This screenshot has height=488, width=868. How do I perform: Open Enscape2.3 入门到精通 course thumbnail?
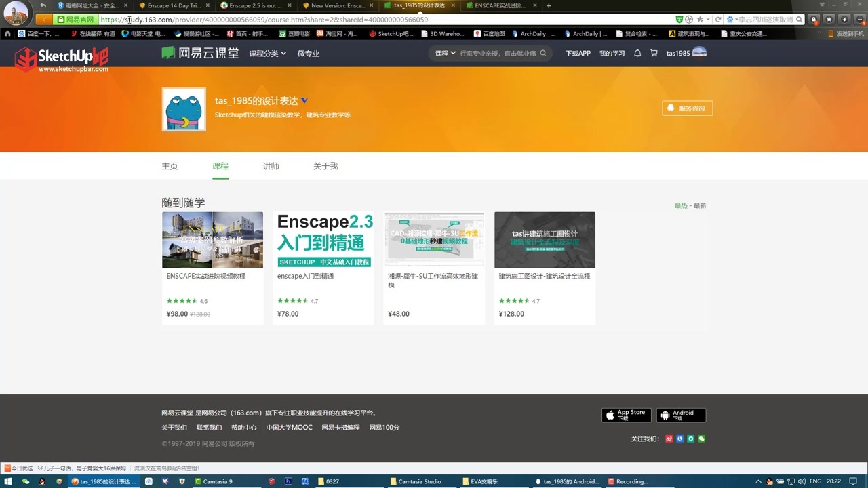(324, 240)
